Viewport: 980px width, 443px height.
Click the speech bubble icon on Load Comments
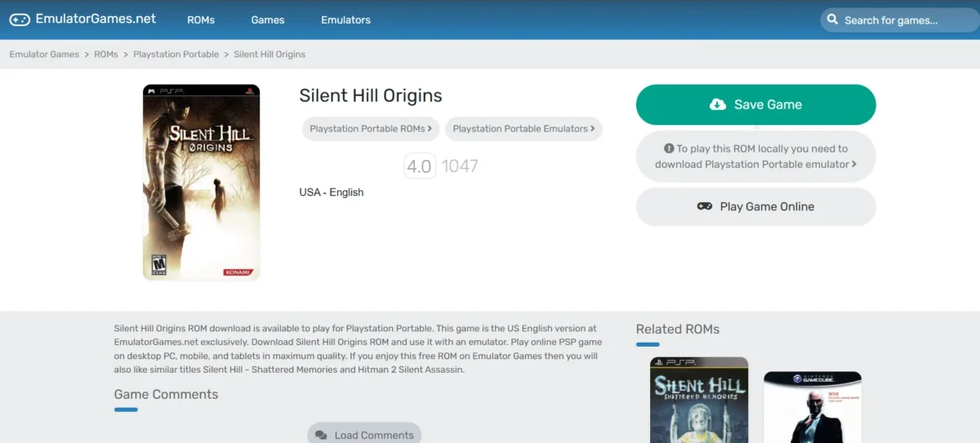tap(321, 436)
